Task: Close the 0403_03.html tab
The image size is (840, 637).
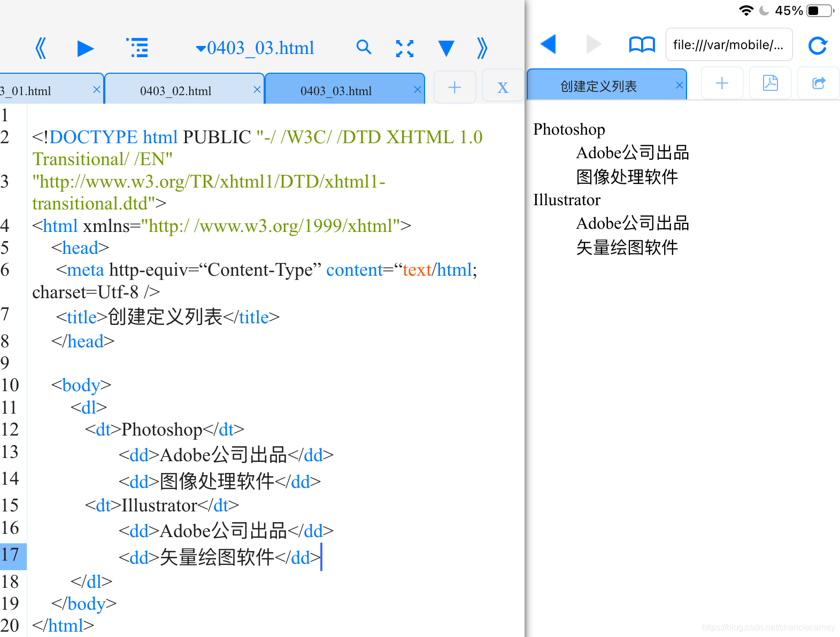Action: [418, 89]
